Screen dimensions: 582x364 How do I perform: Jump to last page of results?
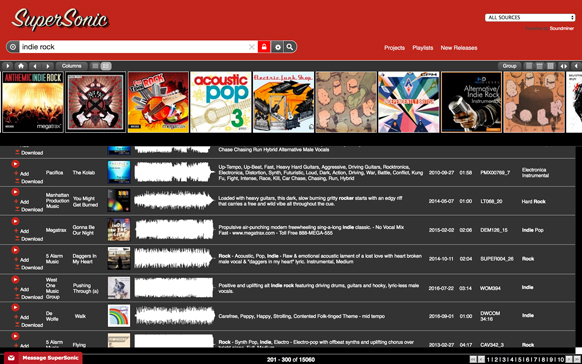pyautogui.click(x=577, y=360)
